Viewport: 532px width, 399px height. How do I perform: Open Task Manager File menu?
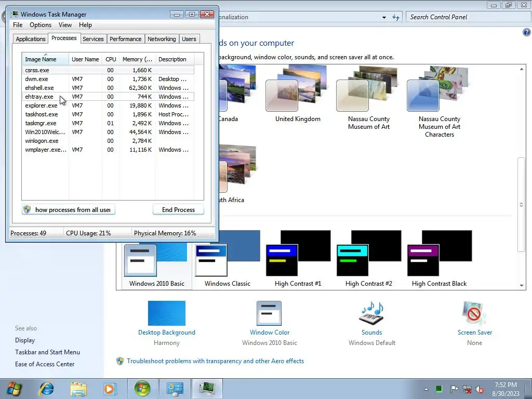pos(18,25)
